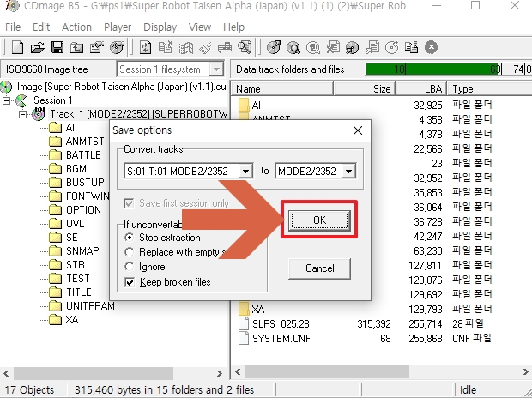Click the Track 1 disc icon in the tree
This screenshot has height=398, width=532.
[x=39, y=114]
